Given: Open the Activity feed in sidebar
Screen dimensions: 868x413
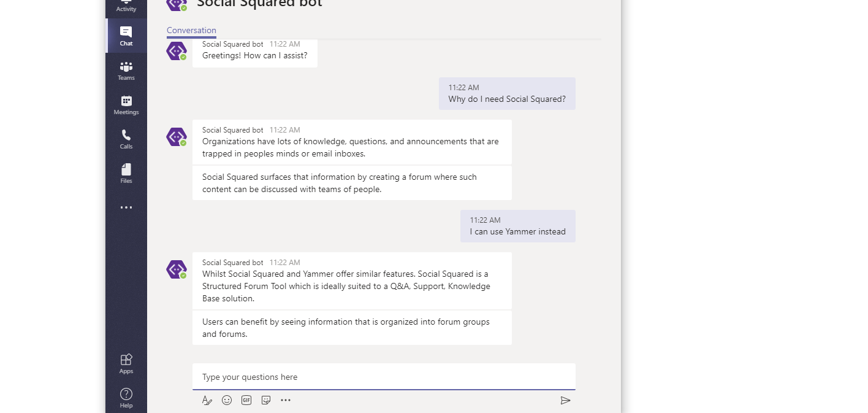Looking at the screenshot, I should pyautogui.click(x=126, y=6).
